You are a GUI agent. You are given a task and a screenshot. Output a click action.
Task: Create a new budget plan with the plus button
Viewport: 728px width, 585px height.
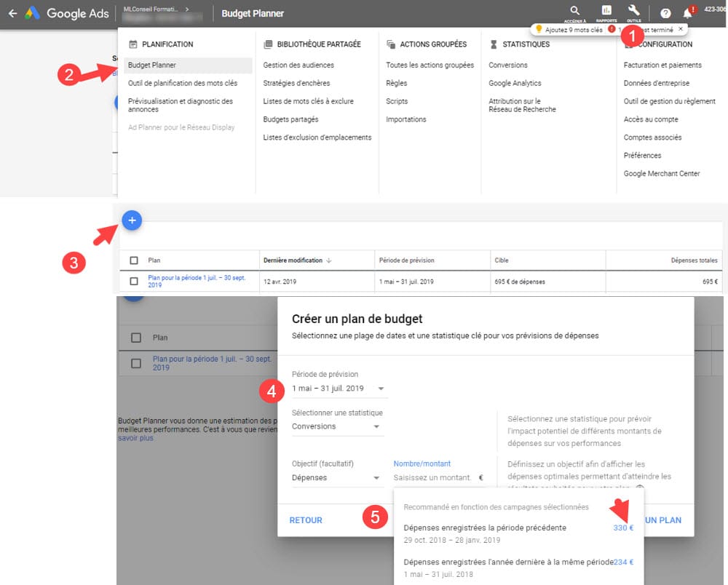132,219
